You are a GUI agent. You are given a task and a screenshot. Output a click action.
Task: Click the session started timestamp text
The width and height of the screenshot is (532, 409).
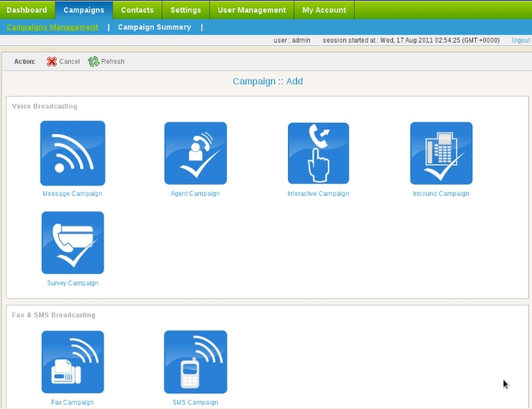pos(411,40)
